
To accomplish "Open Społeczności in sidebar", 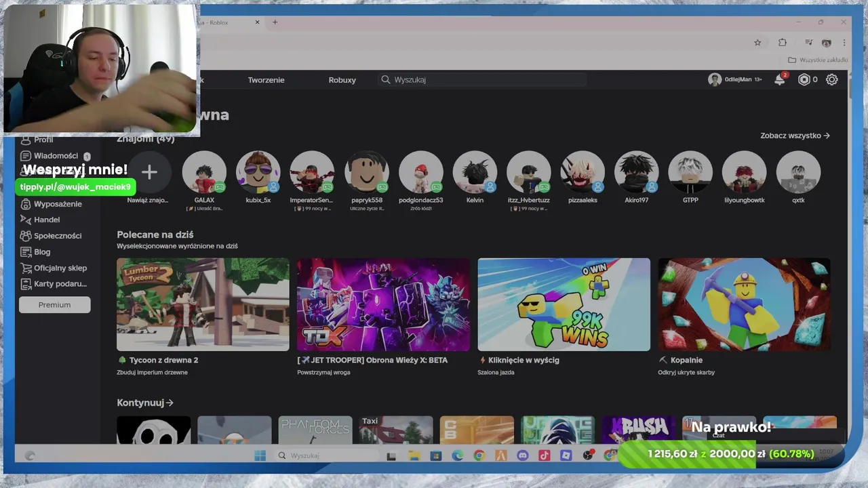I will click(52, 236).
